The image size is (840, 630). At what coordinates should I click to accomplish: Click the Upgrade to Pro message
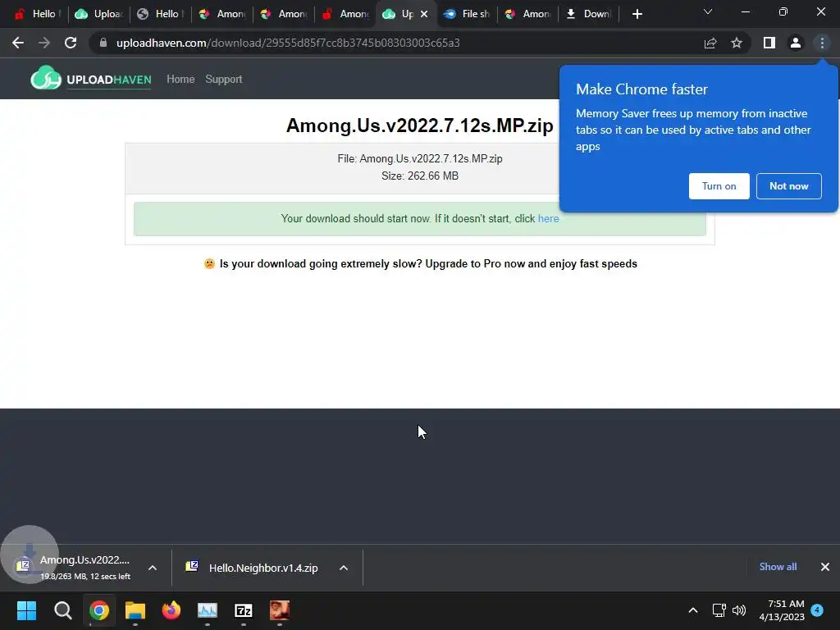pos(421,263)
